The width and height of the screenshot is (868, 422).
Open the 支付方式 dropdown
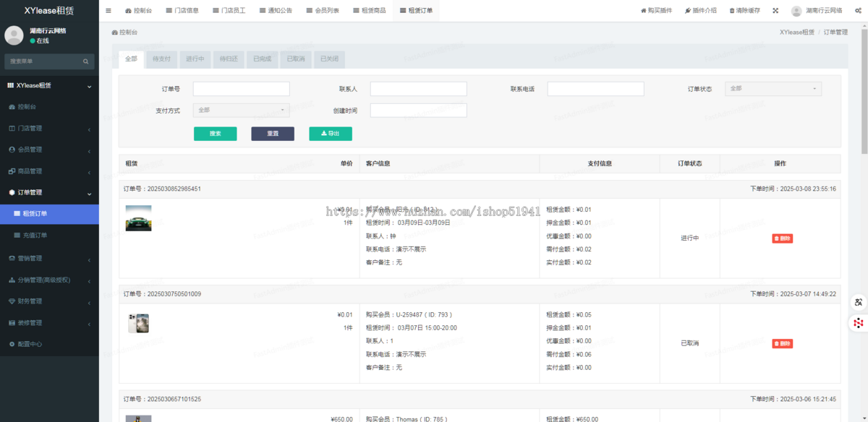tap(242, 111)
